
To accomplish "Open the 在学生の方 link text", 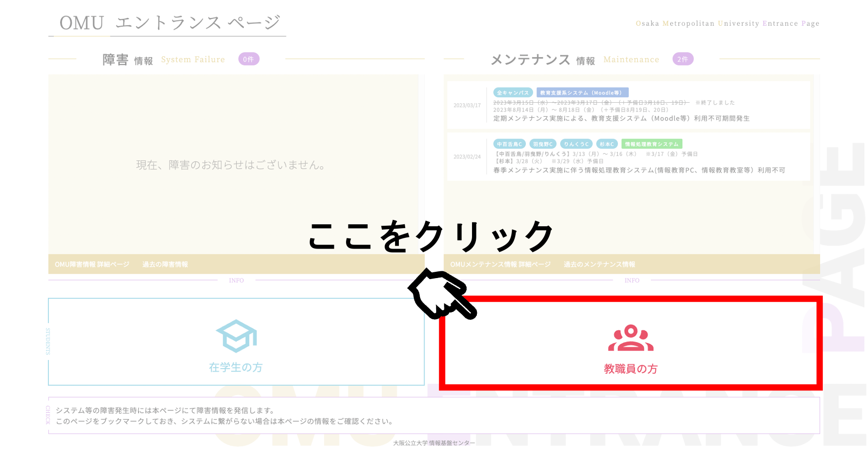I will click(x=236, y=367).
